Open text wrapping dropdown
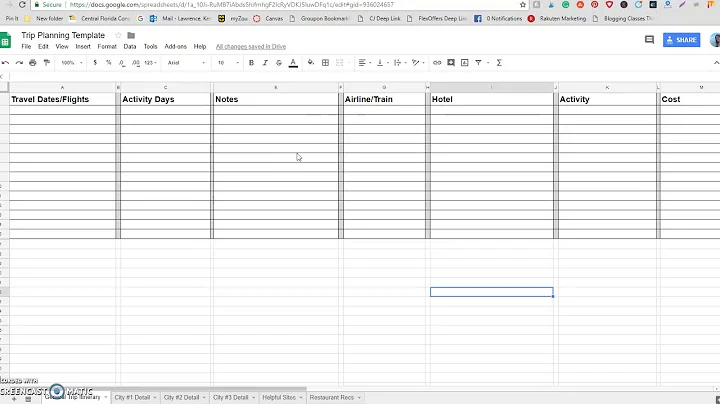Screen dimensions: 720x404 400,62
